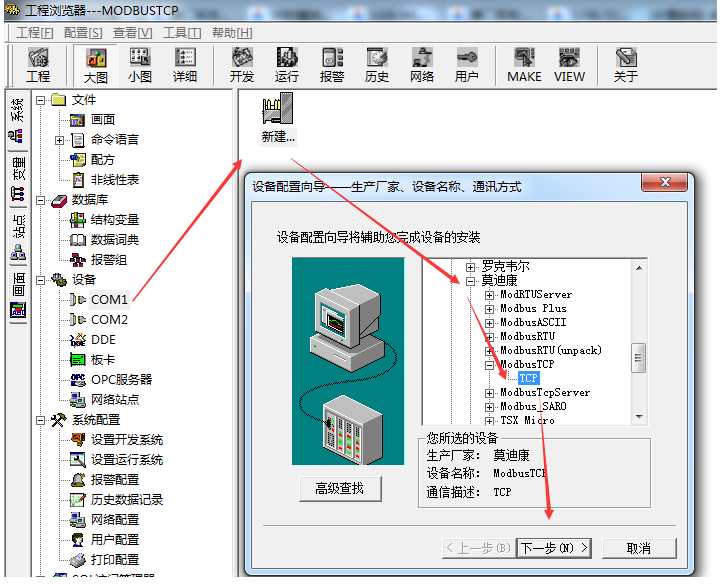Expand the ModbusTcpServer node
Viewport: 724px width, 584px height.
coord(489,393)
